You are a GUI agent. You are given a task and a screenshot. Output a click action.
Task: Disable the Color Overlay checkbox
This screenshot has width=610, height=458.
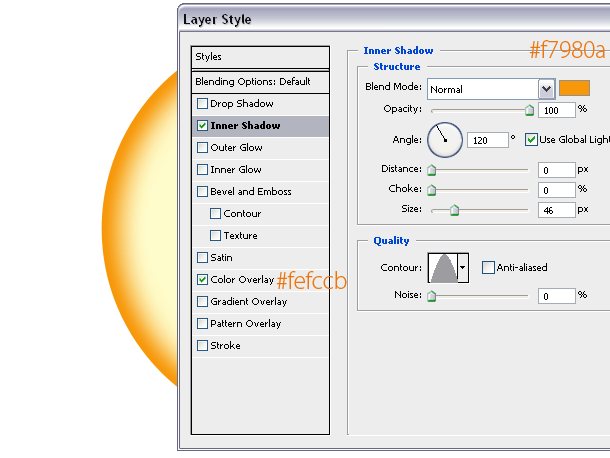pos(203,280)
